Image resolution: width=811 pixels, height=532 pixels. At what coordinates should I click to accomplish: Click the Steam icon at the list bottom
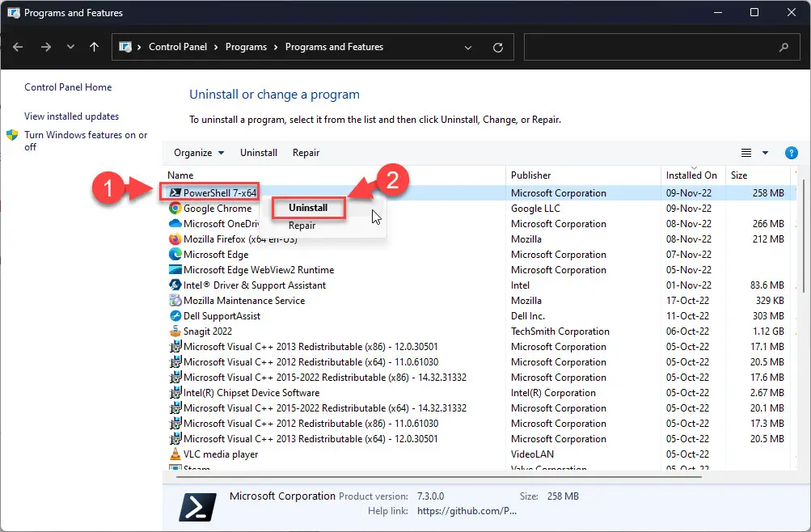coord(176,467)
